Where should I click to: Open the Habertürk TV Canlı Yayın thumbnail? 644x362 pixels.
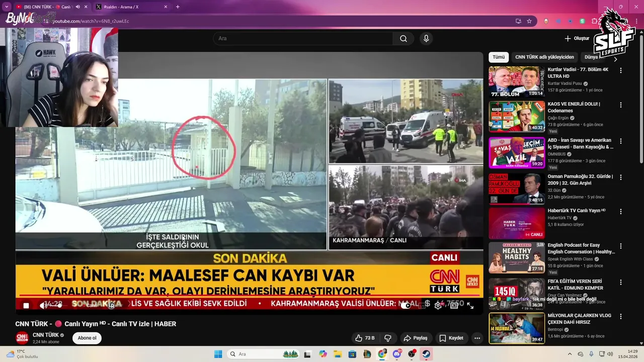[517, 223]
